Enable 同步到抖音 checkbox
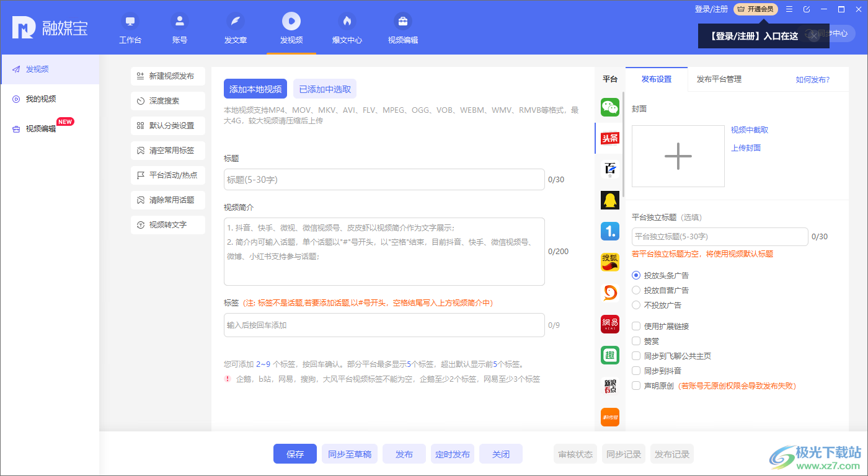 point(636,371)
